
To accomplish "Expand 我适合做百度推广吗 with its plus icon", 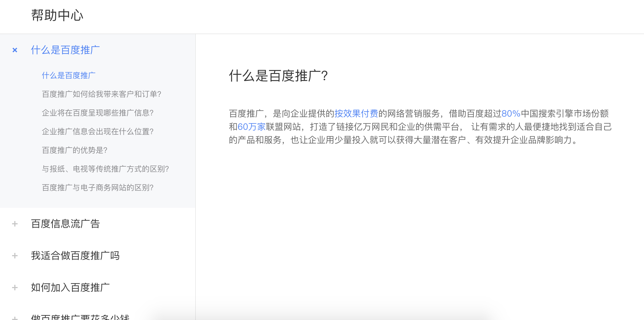I will [x=15, y=256].
